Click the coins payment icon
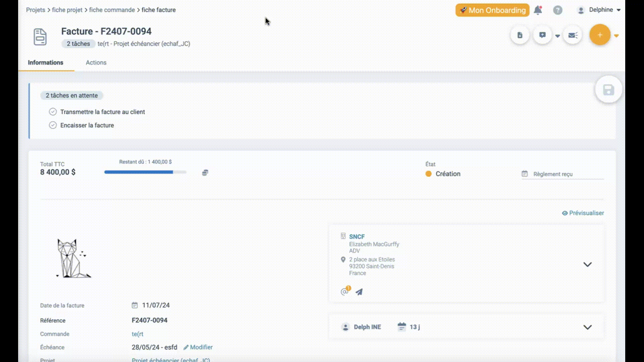Image resolution: width=644 pixels, height=362 pixels. tap(205, 173)
